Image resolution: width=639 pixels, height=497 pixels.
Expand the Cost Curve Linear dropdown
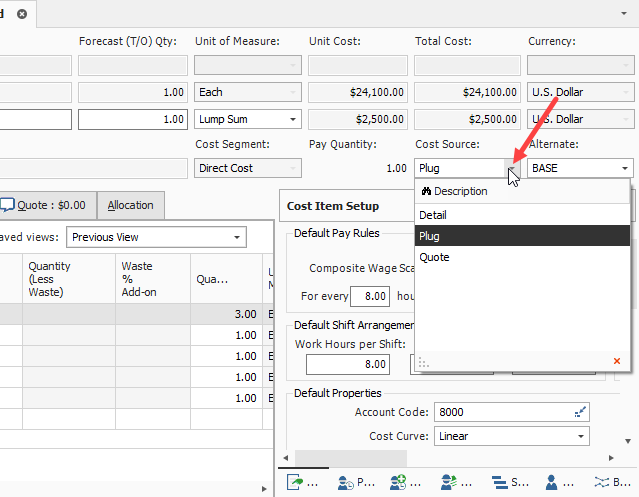click(581, 436)
